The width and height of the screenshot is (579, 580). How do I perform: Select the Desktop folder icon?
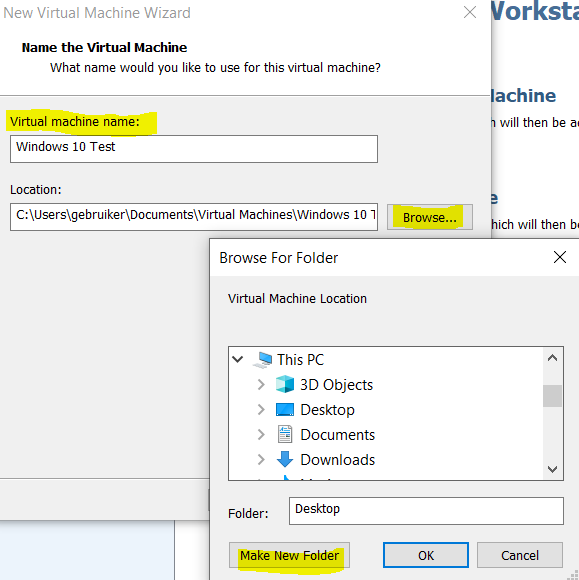tap(285, 410)
